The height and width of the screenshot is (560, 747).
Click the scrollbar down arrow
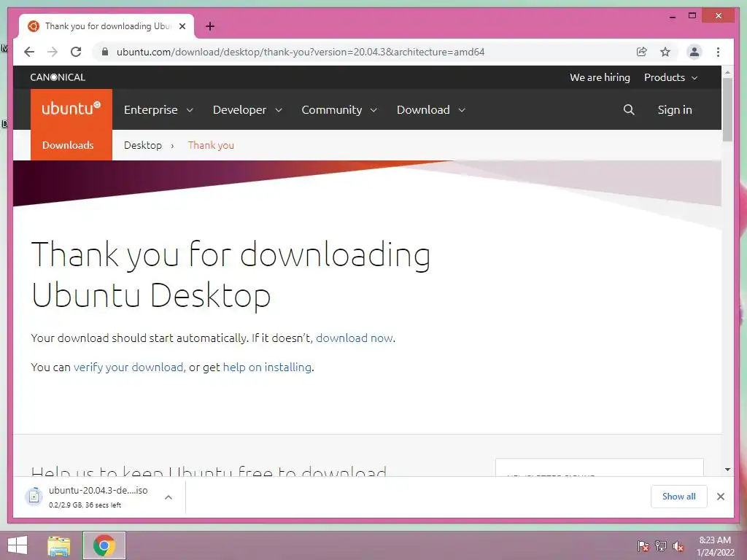tap(727, 469)
